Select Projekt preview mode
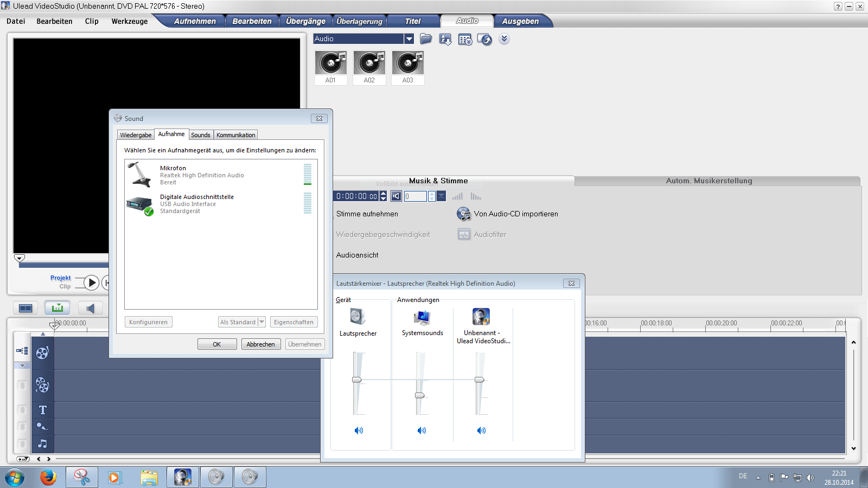 click(61, 278)
